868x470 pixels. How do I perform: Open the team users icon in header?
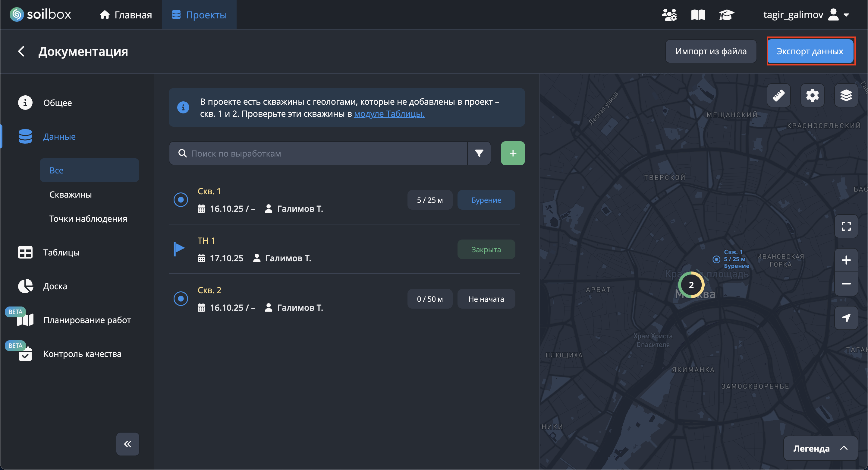coord(669,15)
